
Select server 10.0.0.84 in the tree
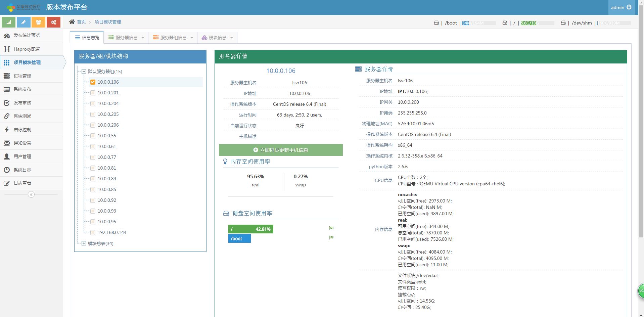tap(107, 179)
